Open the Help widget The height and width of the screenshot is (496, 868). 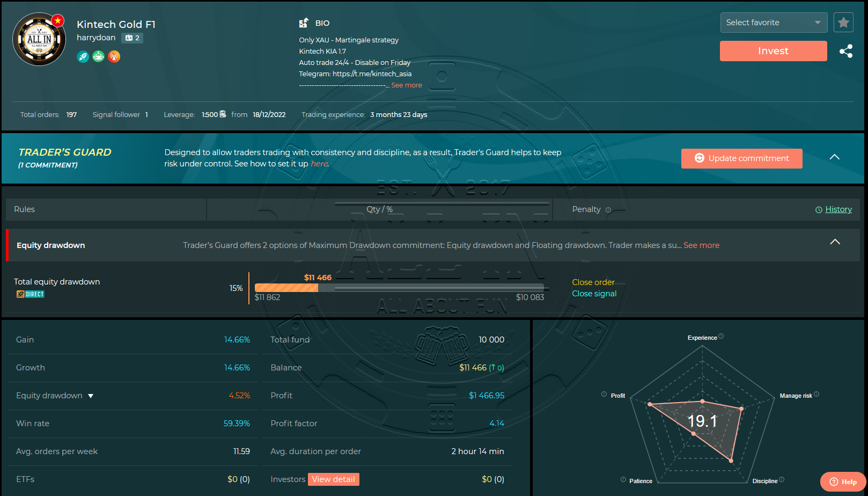tap(843, 482)
